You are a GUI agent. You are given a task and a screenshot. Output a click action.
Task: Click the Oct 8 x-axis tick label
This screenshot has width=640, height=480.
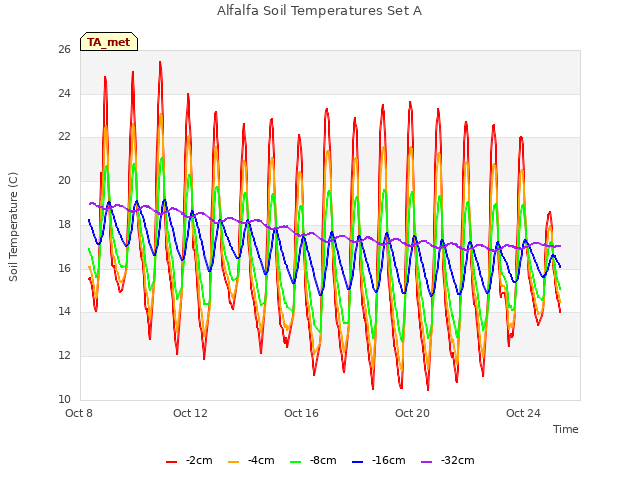point(79,413)
